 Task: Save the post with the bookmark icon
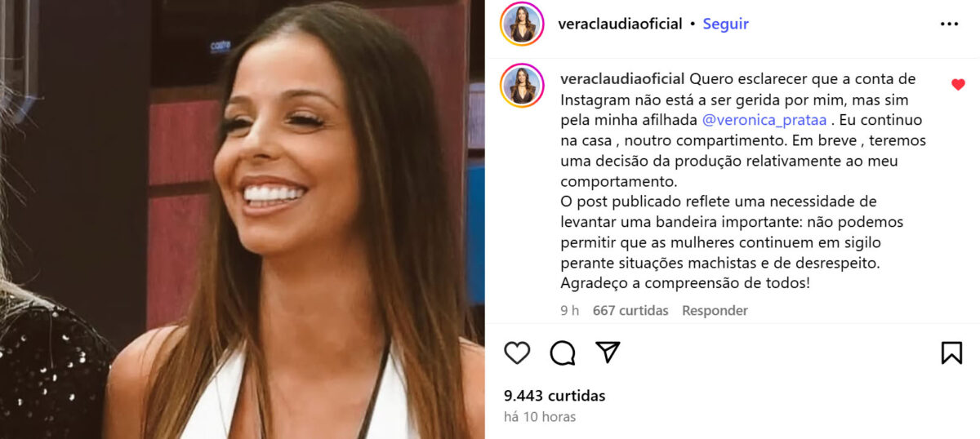click(x=951, y=353)
